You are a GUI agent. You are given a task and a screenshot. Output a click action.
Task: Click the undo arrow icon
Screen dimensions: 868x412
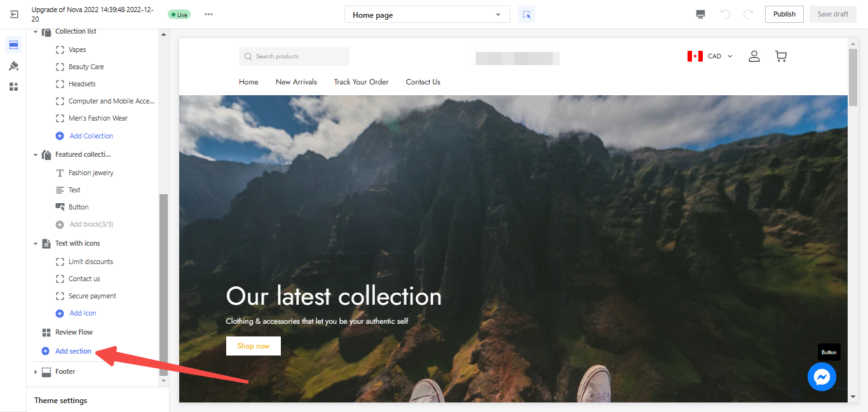(725, 14)
